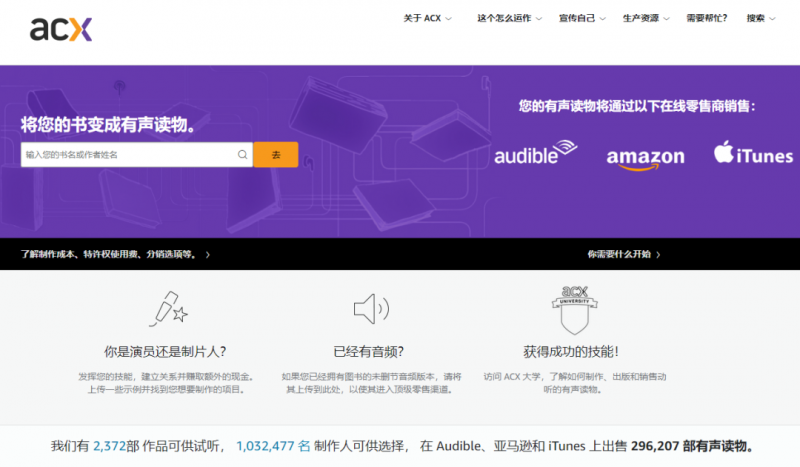Select the 你是演员还是制片人? heading
The width and height of the screenshot is (800, 467).
[165, 351]
